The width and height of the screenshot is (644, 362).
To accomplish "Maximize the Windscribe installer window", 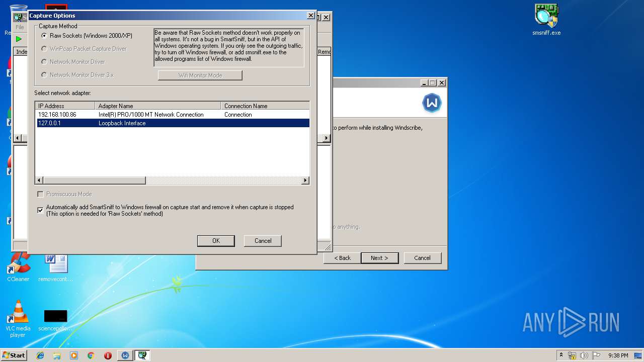I will coord(432,82).
